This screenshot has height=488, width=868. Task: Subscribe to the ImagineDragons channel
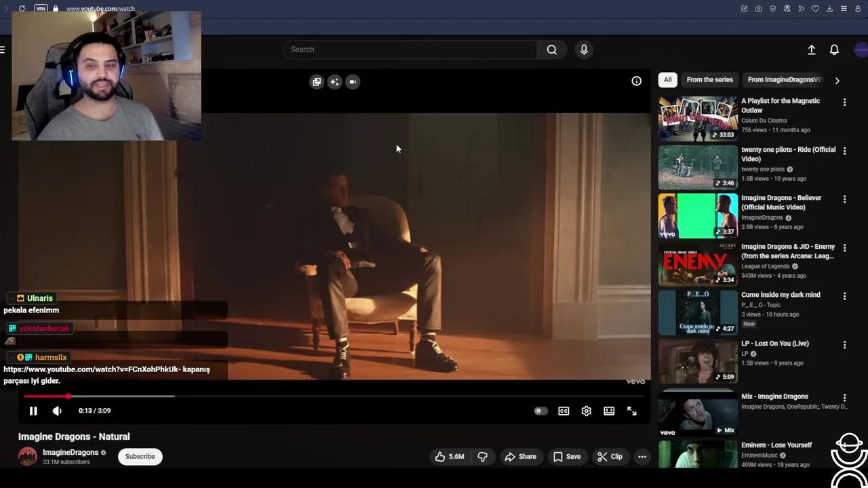coord(140,456)
